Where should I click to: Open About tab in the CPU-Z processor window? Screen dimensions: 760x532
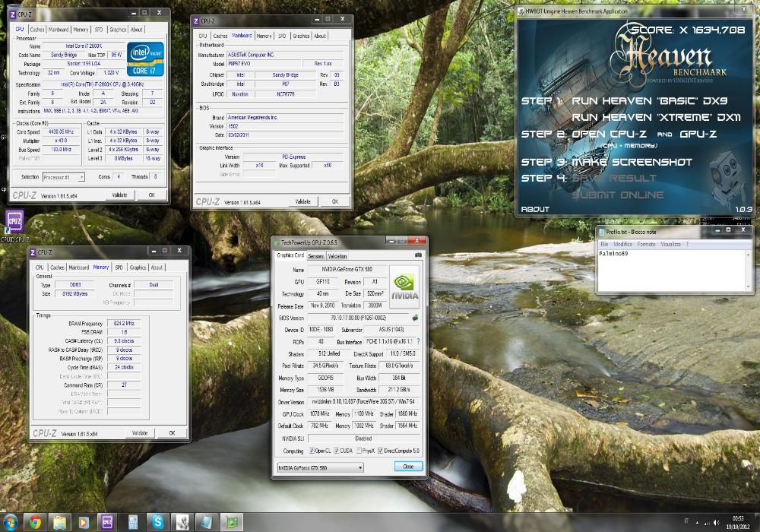(x=137, y=30)
